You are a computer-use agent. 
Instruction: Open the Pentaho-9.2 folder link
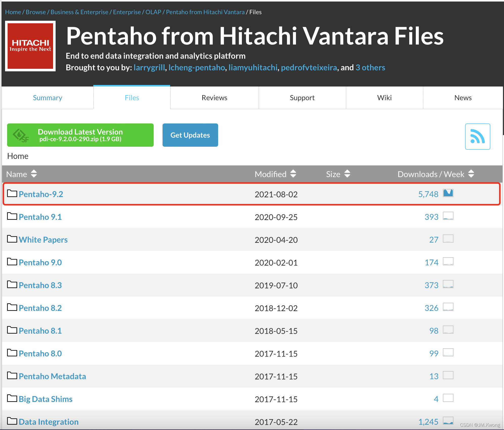tap(41, 194)
